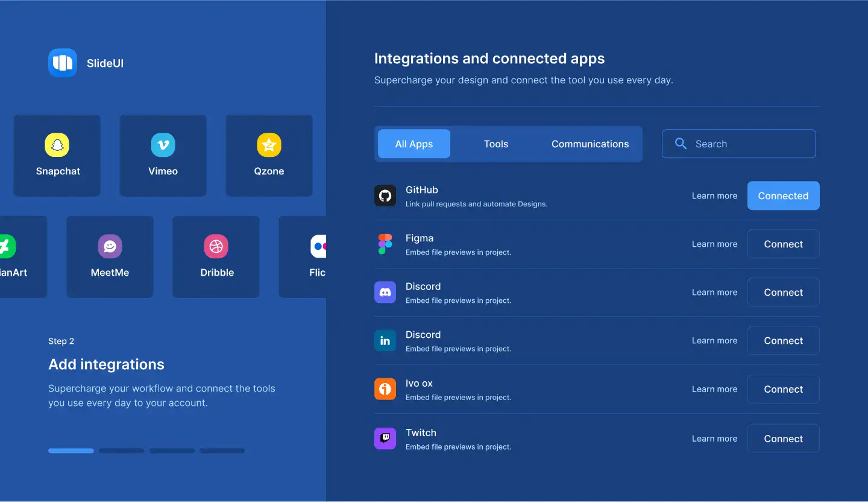
Task: Click 'Integrations and connected apps' heading
Action: click(489, 59)
